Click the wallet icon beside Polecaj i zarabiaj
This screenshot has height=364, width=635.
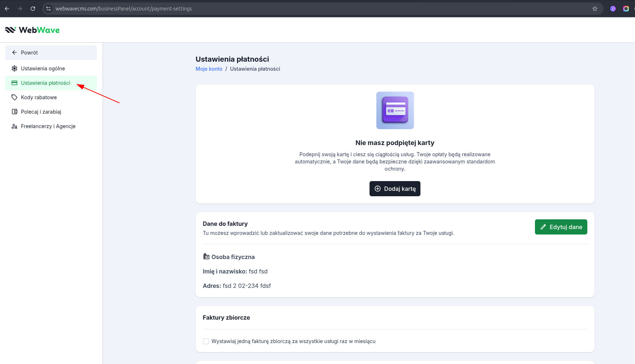click(14, 112)
